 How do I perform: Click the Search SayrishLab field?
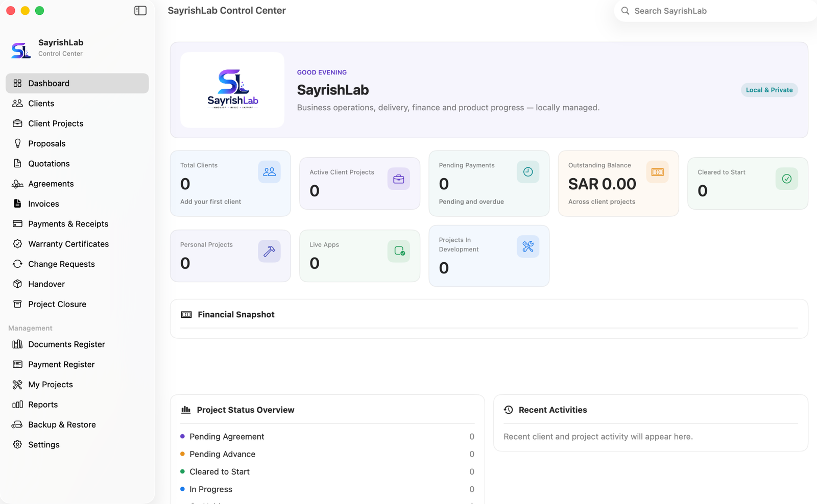pos(715,11)
